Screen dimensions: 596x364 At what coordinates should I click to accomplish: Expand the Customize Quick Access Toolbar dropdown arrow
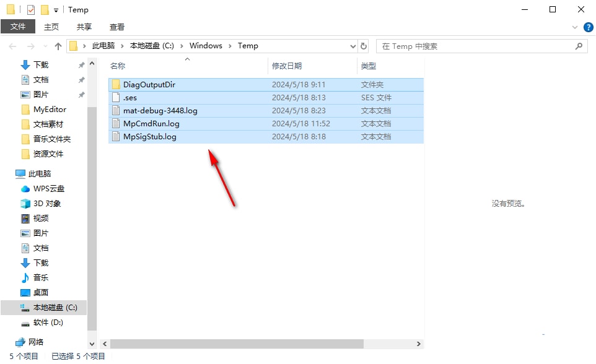55,9
